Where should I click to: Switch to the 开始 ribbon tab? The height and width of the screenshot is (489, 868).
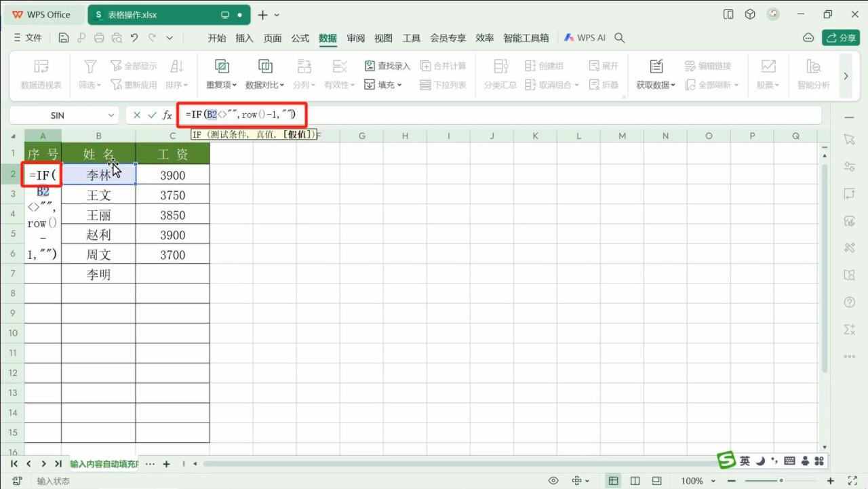[217, 38]
